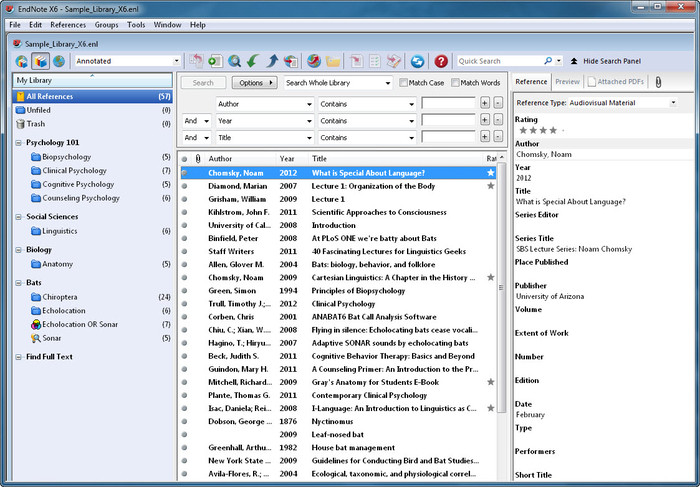Open the Tools menu
This screenshot has height=487, width=700.
coord(136,25)
